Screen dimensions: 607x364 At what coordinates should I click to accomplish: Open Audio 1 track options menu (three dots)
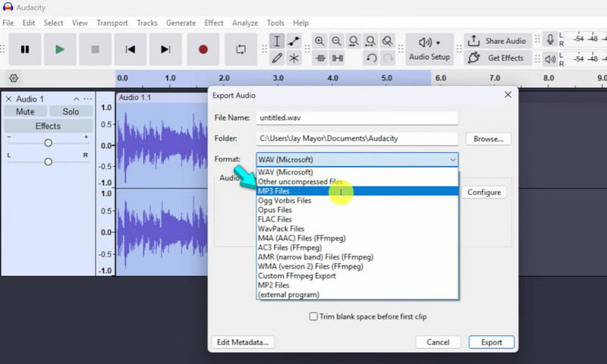(x=88, y=99)
